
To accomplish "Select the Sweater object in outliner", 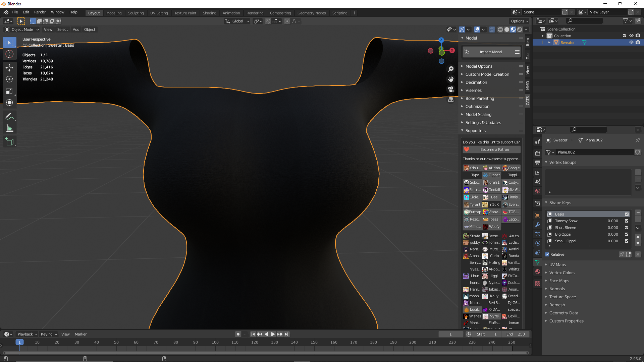I will [568, 43].
